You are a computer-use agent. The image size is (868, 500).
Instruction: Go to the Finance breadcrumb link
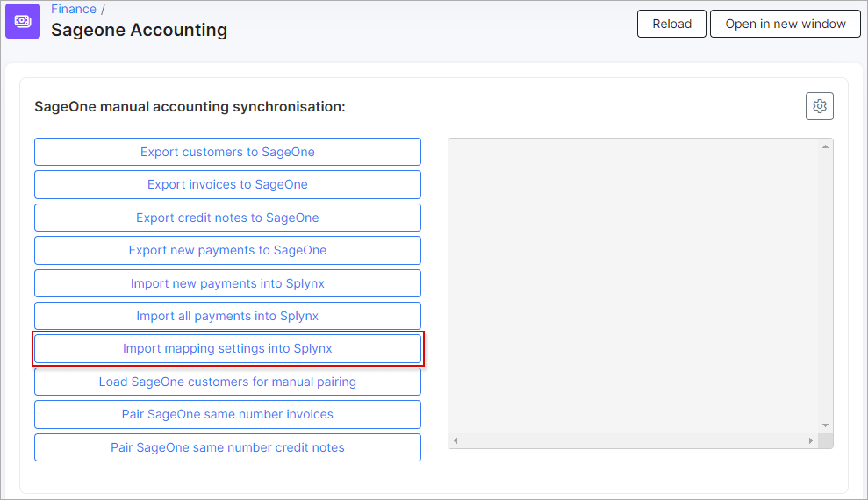tap(74, 9)
